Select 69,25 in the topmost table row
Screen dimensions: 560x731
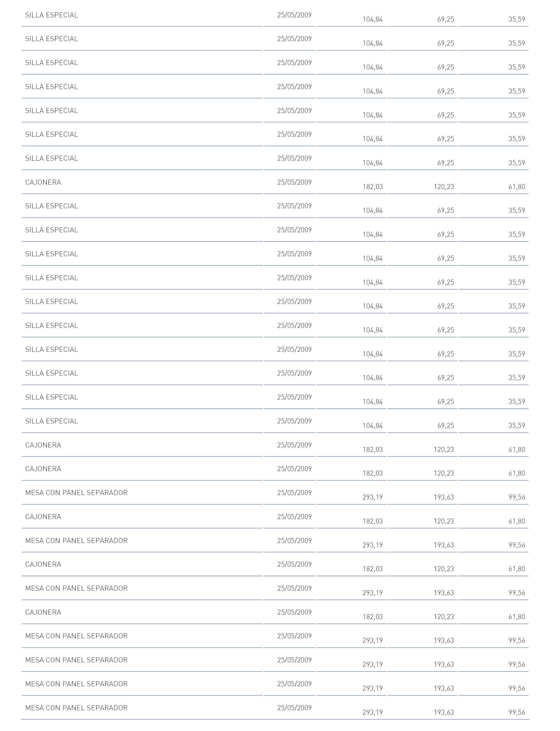coord(446,19)
